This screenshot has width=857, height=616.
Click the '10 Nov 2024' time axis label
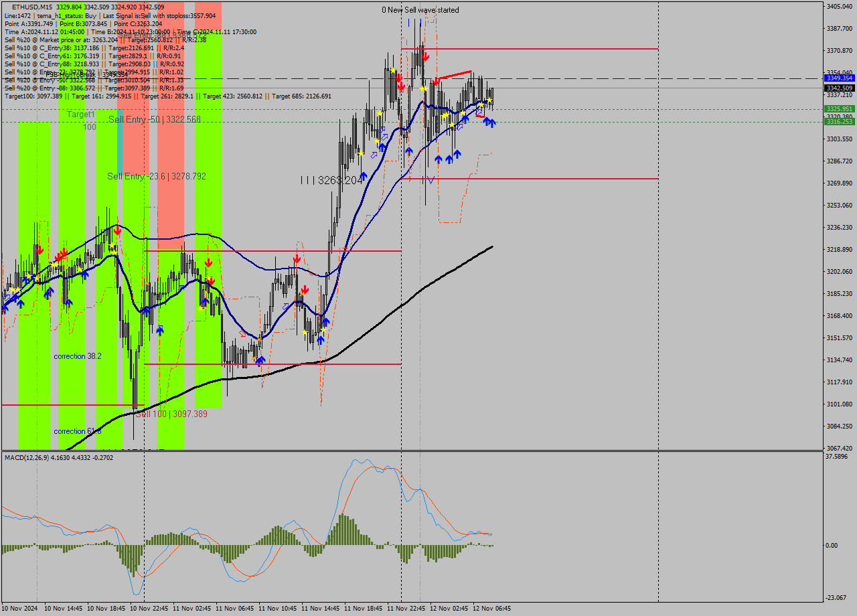click(x=19, y=609)
